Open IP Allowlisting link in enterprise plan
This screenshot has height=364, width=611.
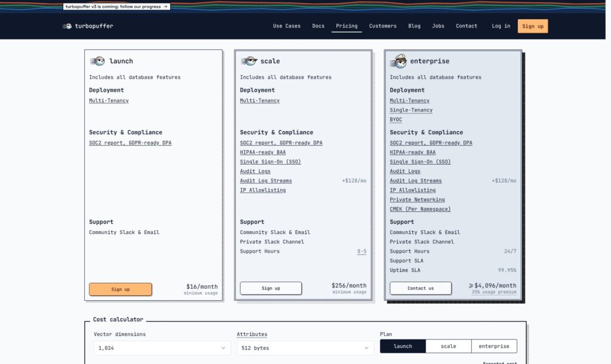pos(413,190)
